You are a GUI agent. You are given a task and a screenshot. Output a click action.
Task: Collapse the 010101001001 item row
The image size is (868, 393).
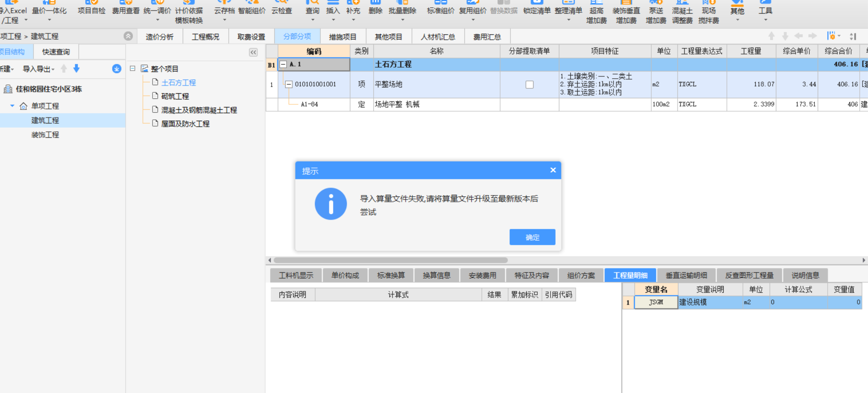289,84
